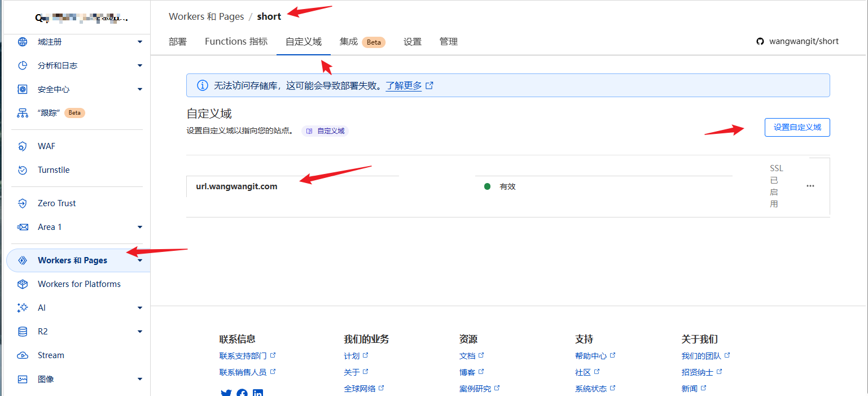Screen dimensions: 868x396
Task: Click the Turnstile icon in sidebar
Action: click(23, 170)
